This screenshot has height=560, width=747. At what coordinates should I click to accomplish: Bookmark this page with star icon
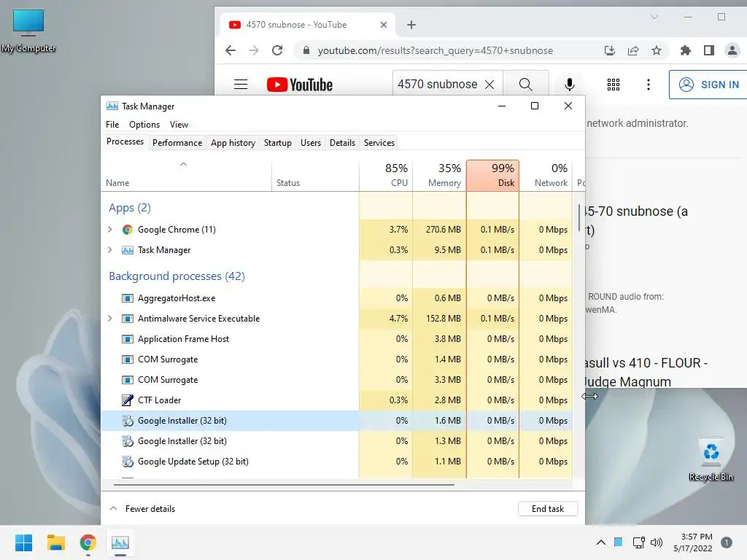[657, 50]
